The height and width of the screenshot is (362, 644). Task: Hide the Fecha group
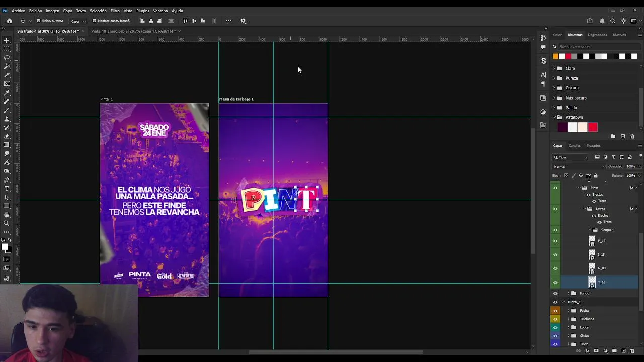point(555,311)
